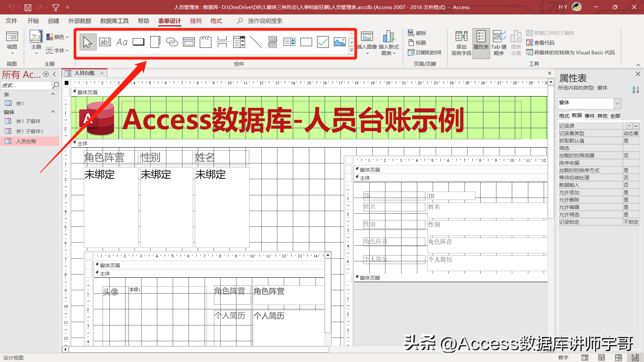Click the navigation pane 搜索 box
The height and width of the screenshot is (362, 644).
[26, 85]
